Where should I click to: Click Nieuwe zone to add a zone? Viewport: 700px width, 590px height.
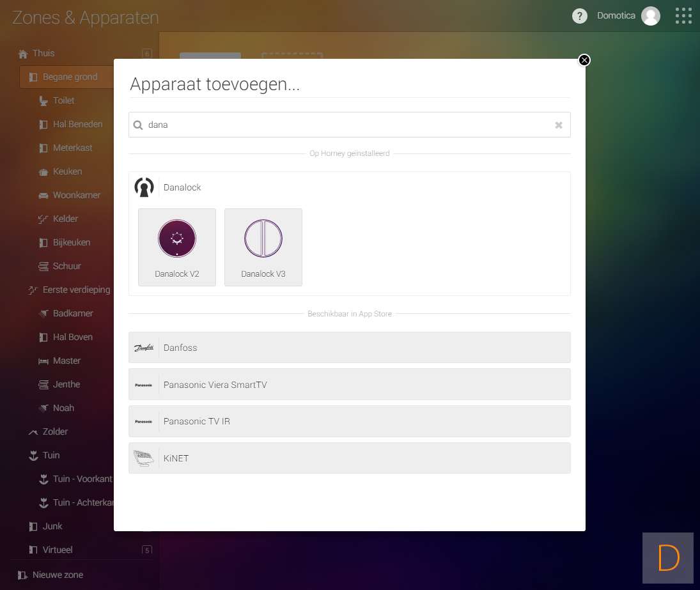pyautogui.click(x=58, y=575)
